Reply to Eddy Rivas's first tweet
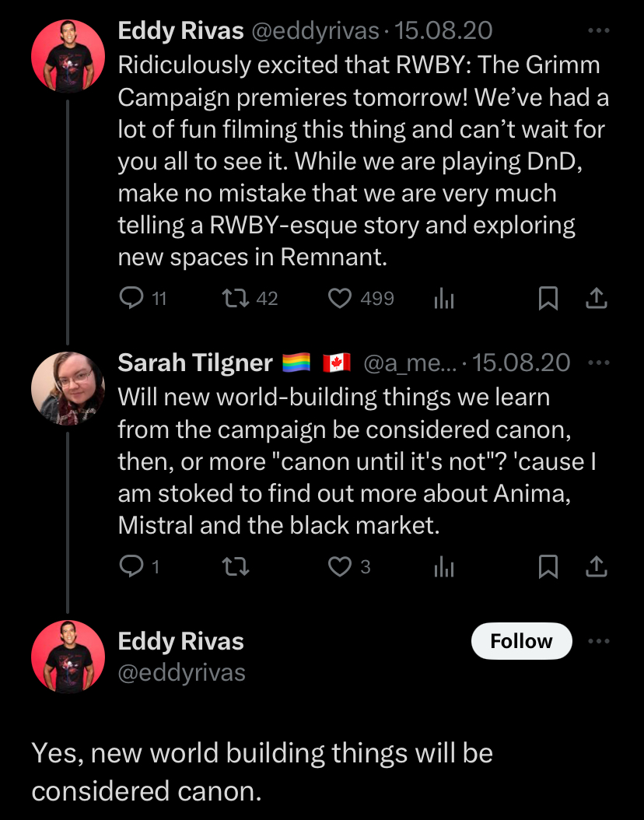Screen dimensions: 644x820 tap(131, 298)
